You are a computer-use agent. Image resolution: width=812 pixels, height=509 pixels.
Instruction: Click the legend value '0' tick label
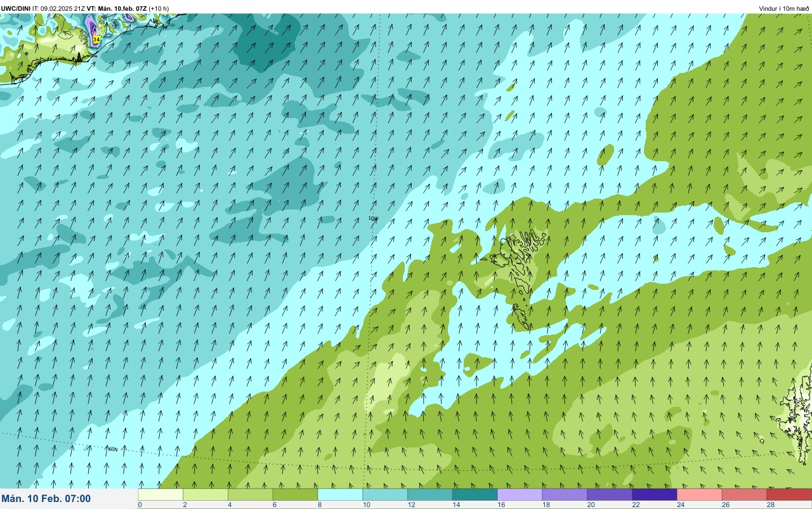click(140, 505)
